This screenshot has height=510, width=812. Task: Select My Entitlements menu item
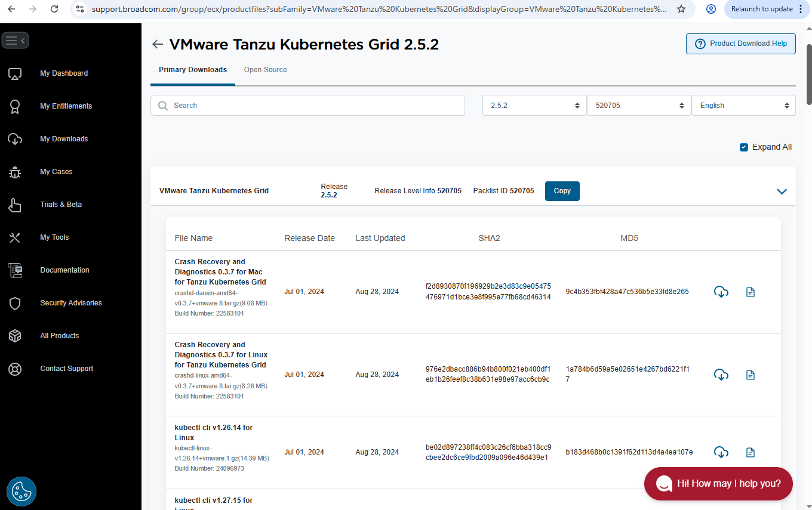click(66, 106)
